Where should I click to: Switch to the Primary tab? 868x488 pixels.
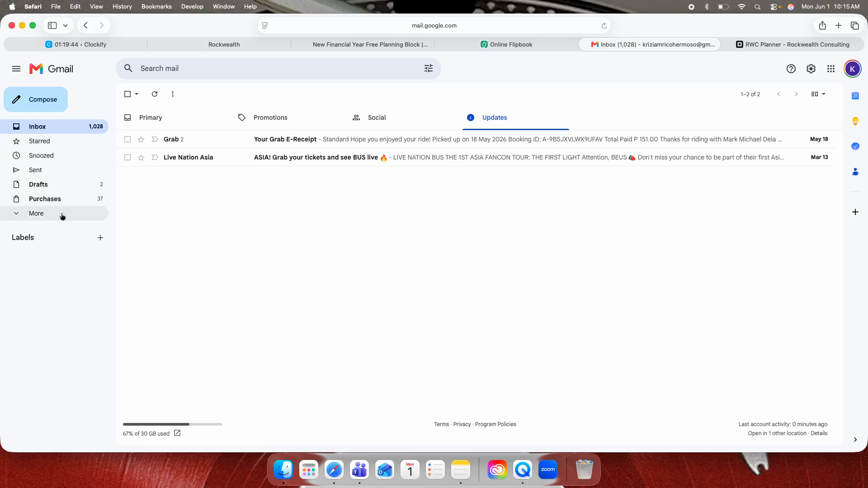click(173, 117)
